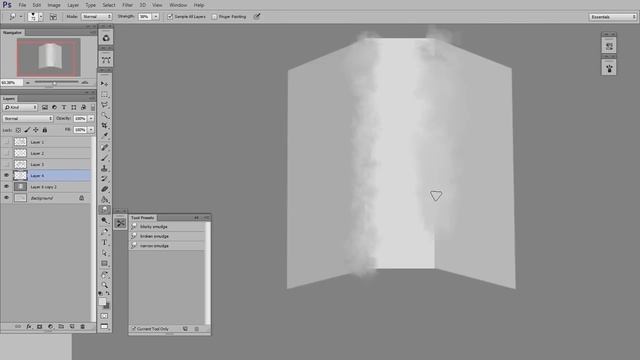Create a new layer group

tap(61, 327)
